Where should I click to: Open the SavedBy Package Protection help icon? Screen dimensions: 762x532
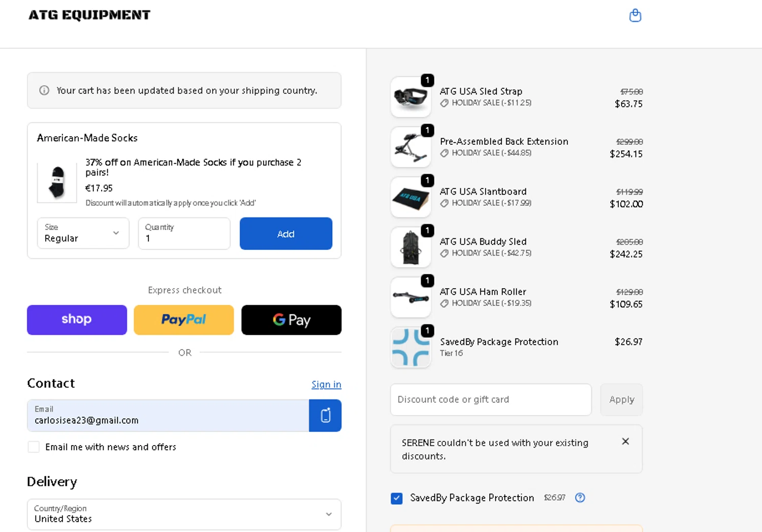pyautogui.click(x=580, y=497)
